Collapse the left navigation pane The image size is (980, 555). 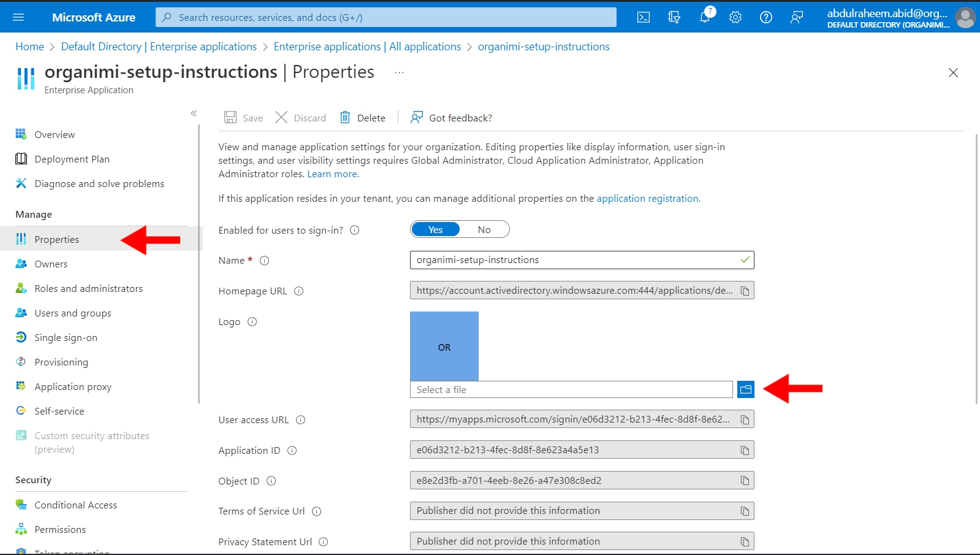194,113
